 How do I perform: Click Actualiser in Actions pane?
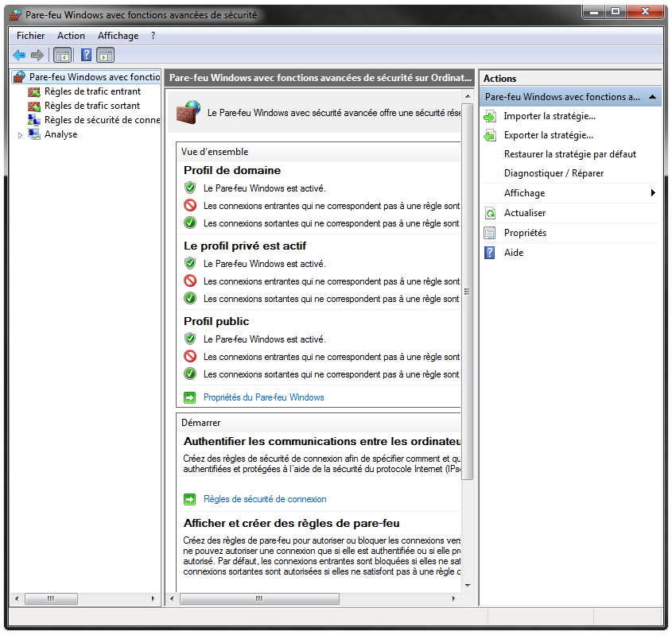tap(525, 213)
